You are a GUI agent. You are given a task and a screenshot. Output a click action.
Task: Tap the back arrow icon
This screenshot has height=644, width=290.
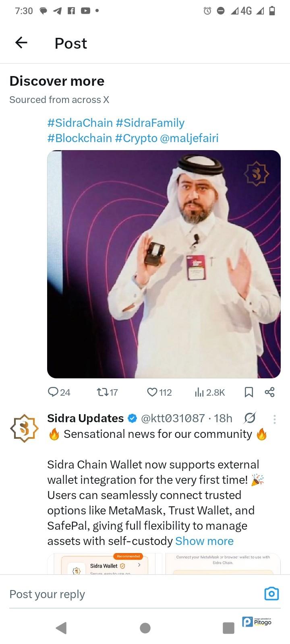point(21,43)
